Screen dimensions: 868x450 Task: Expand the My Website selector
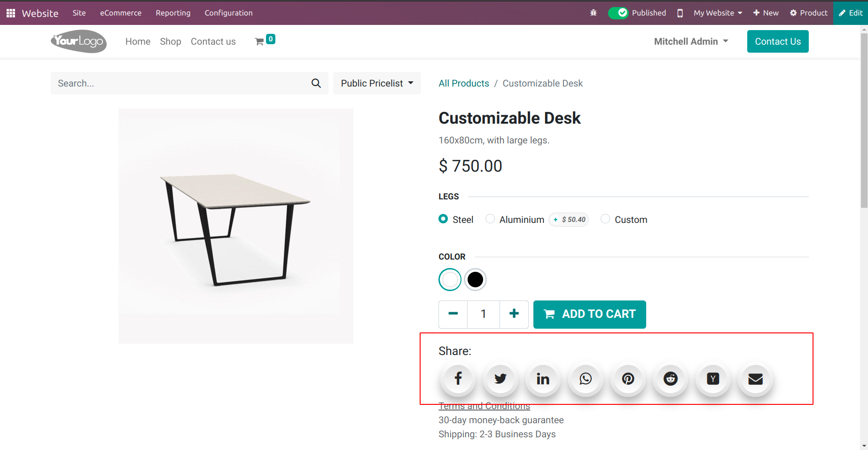pos(718,13)
